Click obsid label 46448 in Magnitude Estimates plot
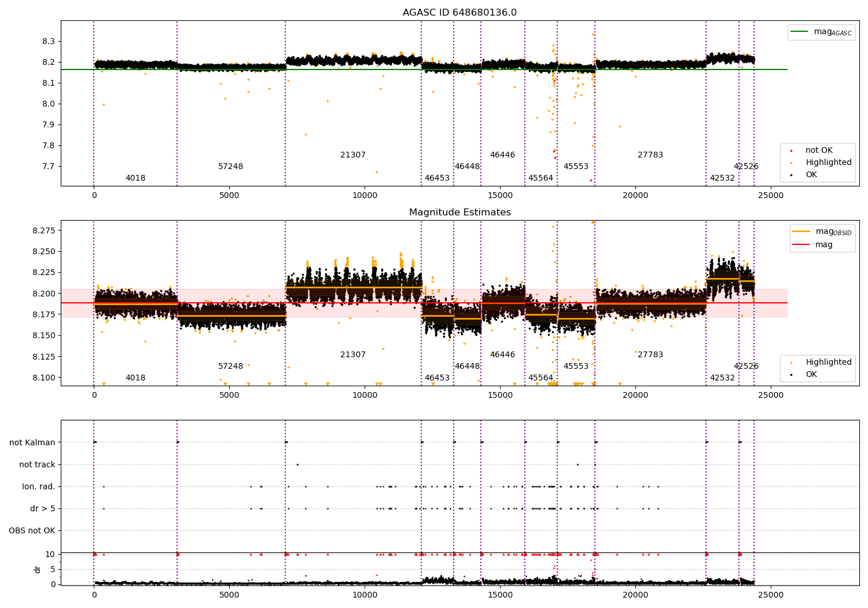The height and width of the screenshot is (608, 868). [467, 367]
